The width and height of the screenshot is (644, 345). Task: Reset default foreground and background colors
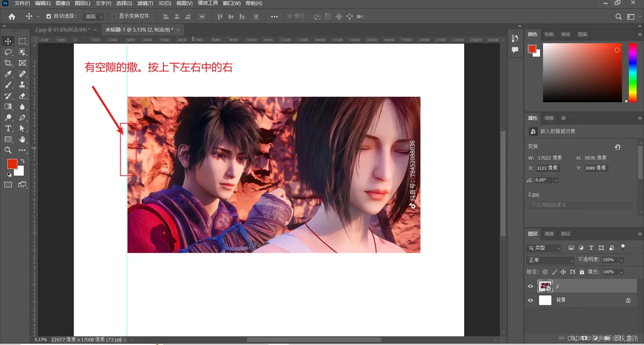point(9,175)
